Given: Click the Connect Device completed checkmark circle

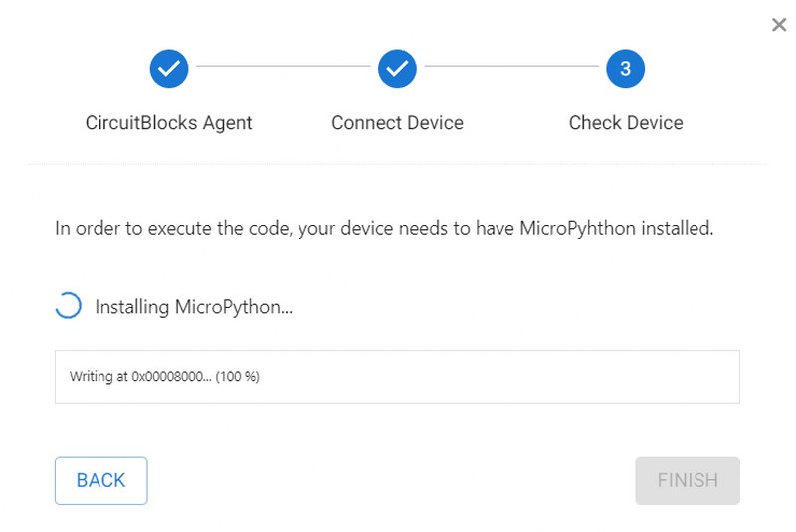Looking at the screenshot, I should pos(397,69).
